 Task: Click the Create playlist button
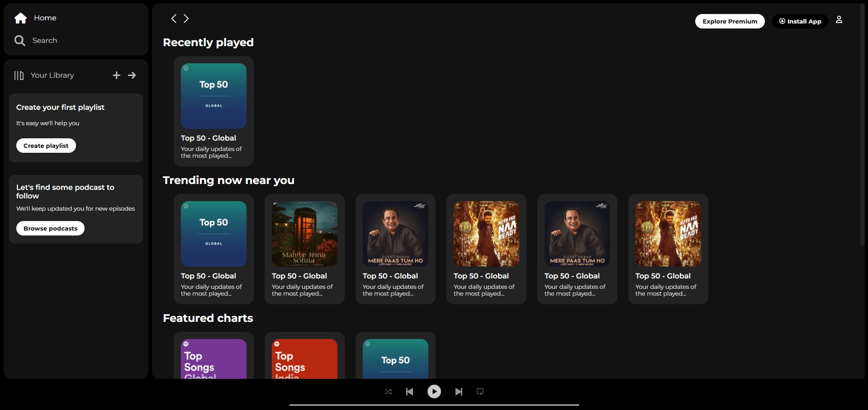click(x=46, y=146)
